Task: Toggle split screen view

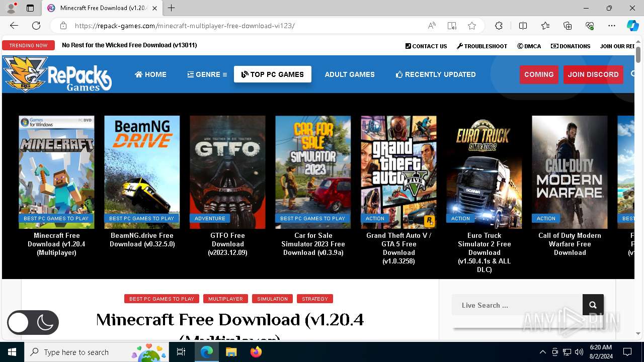Action: (x=523, y=26)
